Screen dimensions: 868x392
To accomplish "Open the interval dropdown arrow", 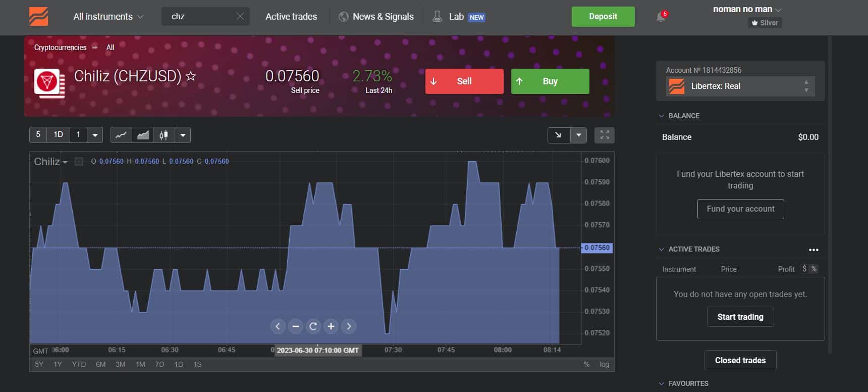I will tap(95, 135).
